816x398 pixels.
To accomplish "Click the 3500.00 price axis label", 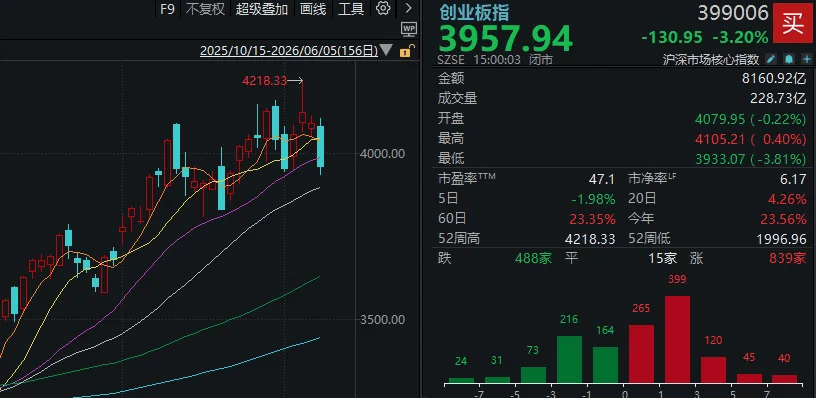I will coord(382,319).
